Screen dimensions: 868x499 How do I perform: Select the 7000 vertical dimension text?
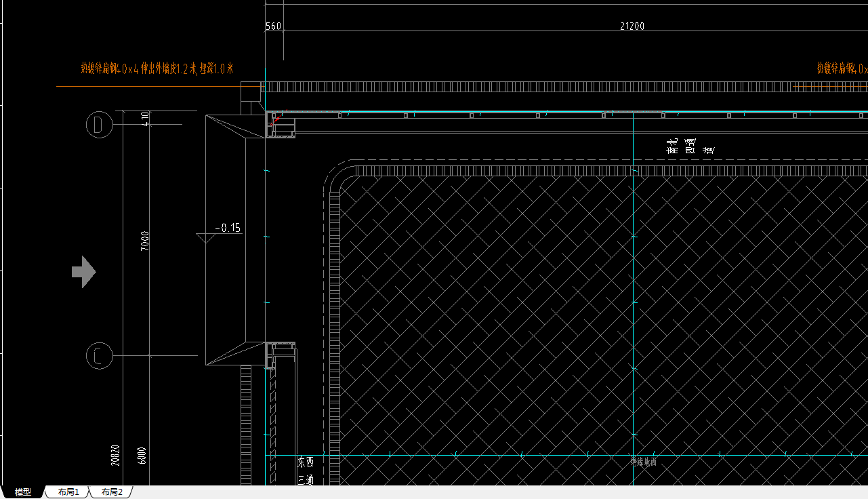tap(144, 241)
